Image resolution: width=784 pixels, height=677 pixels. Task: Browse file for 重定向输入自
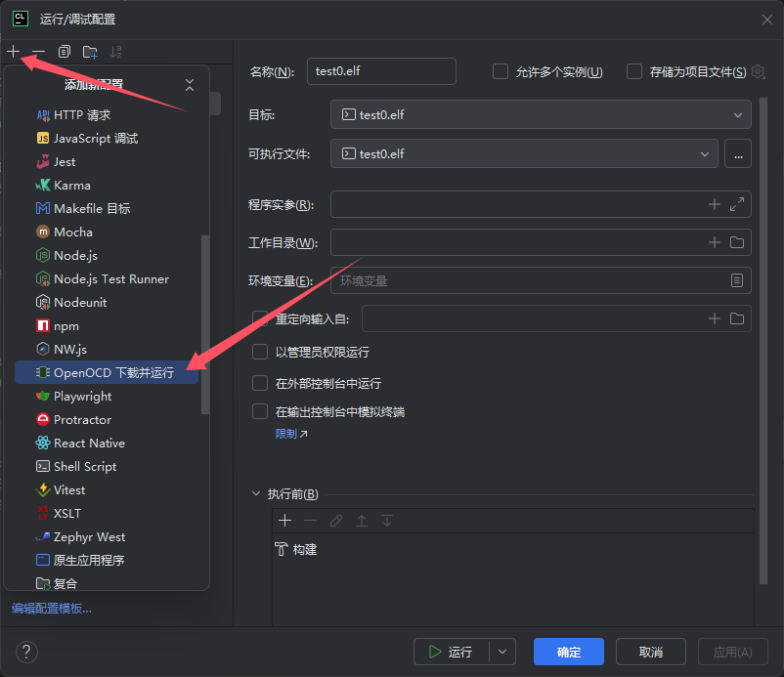pyautogui.click(x=737, y=318)
